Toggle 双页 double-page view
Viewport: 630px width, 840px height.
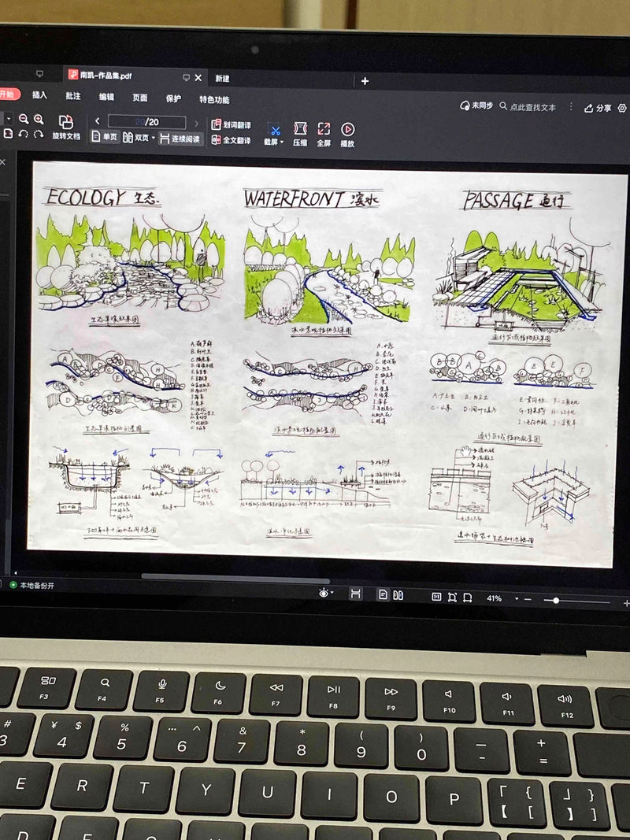coord(136,138)
